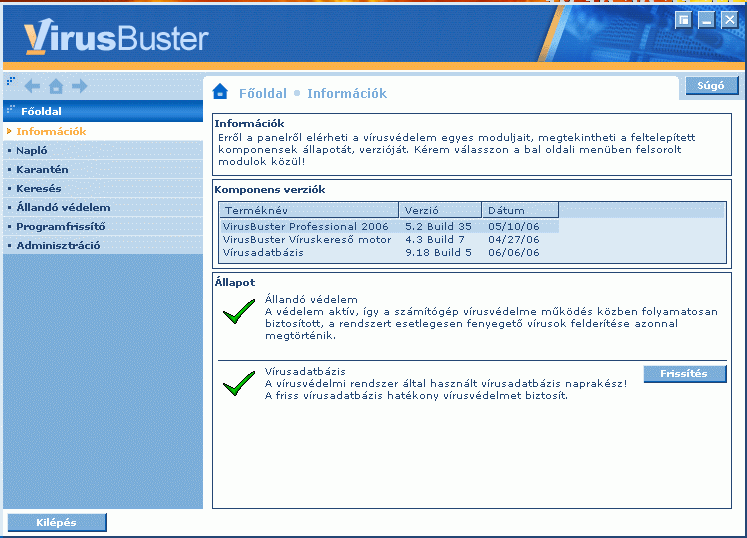Select the Vírusadatbázis row in versions table
This screenshot has height=538, width=747.
click(x=389, y=252)
